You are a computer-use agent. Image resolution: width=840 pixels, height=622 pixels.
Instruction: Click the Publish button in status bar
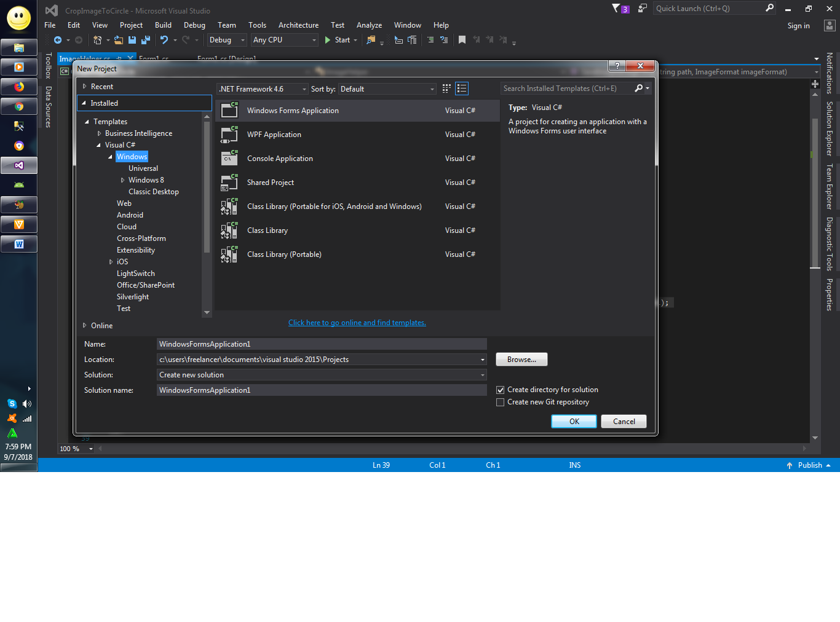tap(809, 465)
